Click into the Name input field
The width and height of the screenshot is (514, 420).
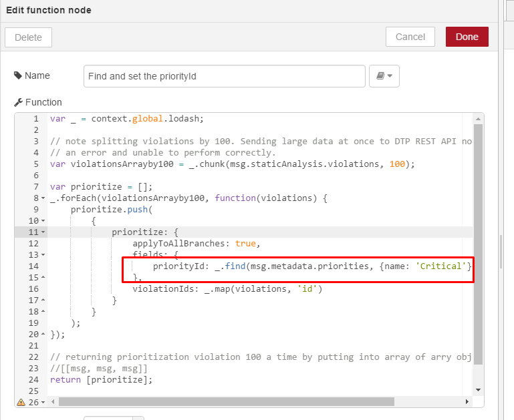pos(224,76)
